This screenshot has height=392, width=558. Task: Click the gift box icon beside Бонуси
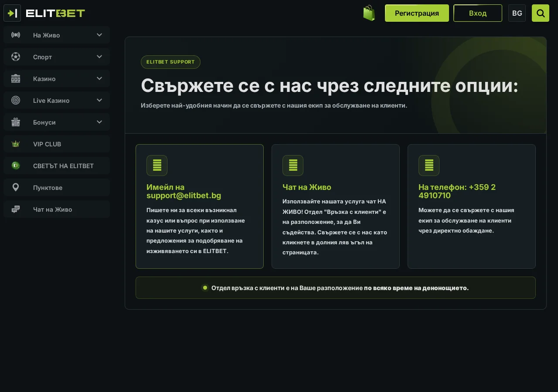click(x=16, y=122)
